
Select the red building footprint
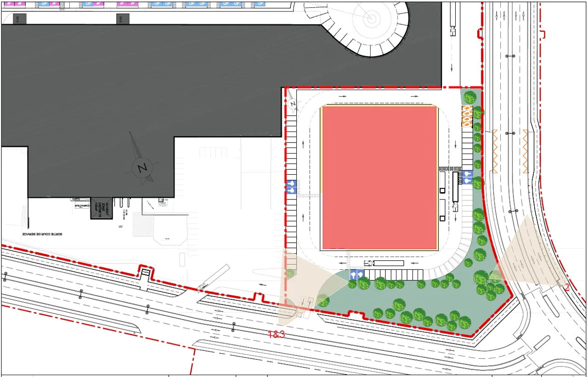379,178
